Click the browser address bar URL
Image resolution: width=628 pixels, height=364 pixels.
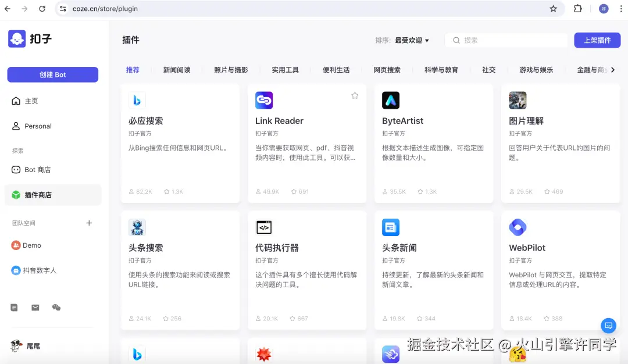pos(105,9)
